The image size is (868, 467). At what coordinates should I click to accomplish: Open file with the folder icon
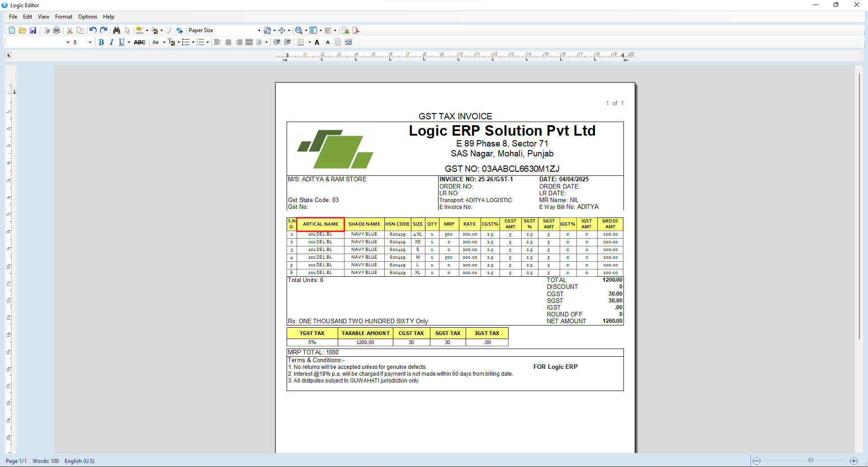[x=22, y=30]
